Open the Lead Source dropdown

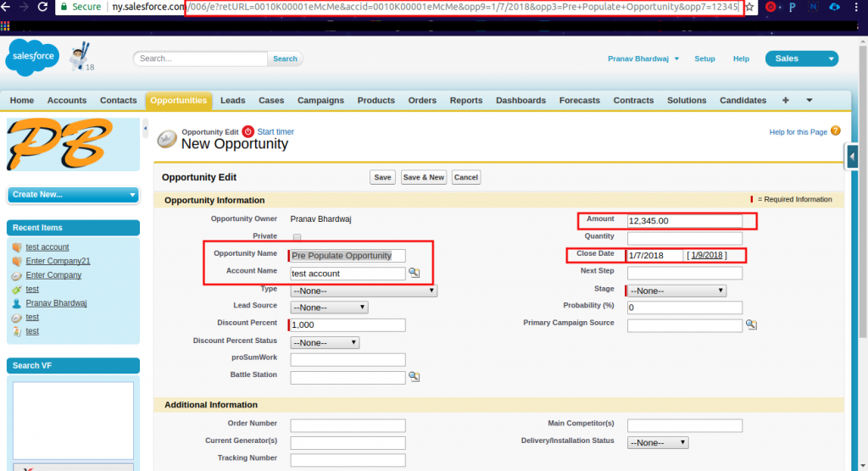pos(329,308)
